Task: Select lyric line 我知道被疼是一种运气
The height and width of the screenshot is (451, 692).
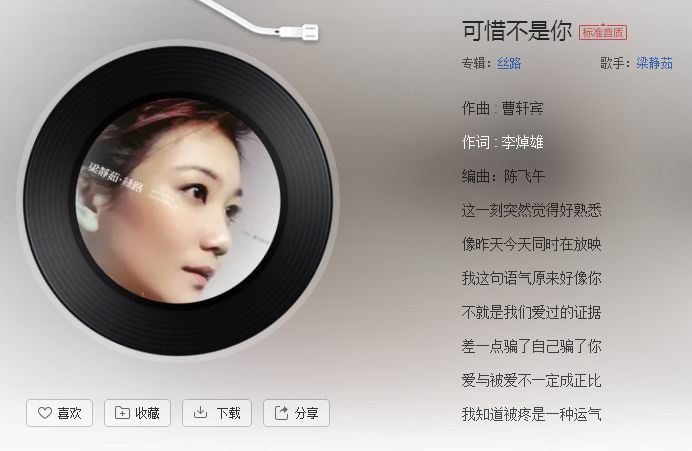Action: [x=531, y=414]
